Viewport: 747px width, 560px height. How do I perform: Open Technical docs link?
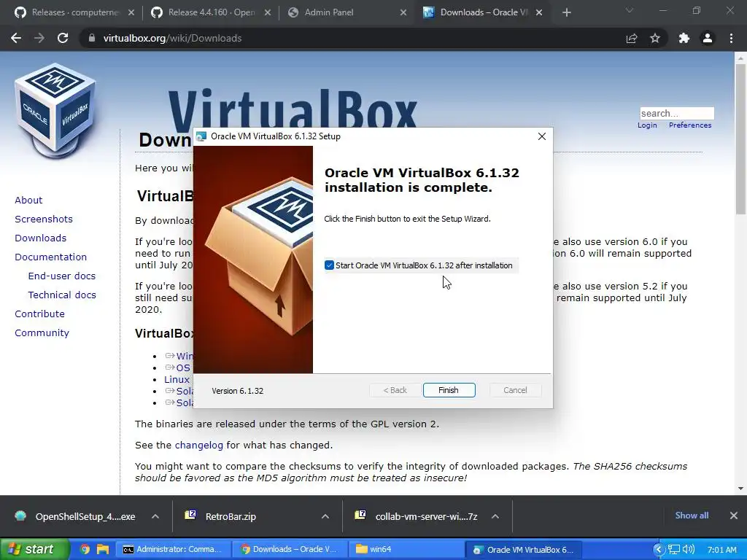(x=62, y=295)
